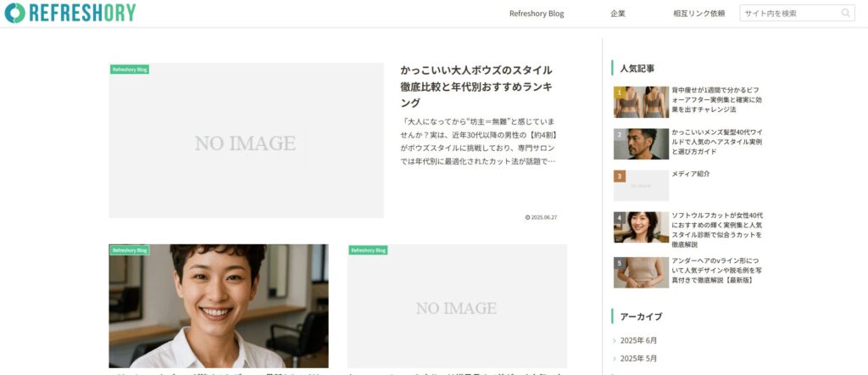Open the 企業 menu item

coord(618,14)
